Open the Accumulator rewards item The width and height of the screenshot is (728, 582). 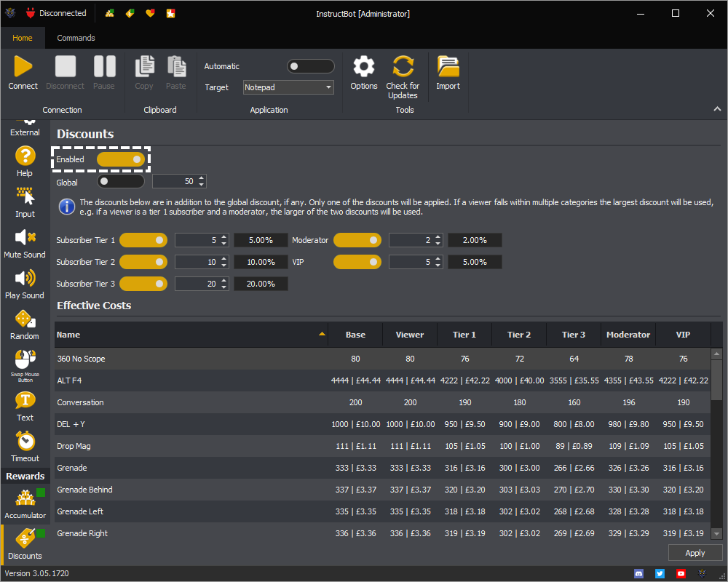pyautogui.click(x=25, y=503)
